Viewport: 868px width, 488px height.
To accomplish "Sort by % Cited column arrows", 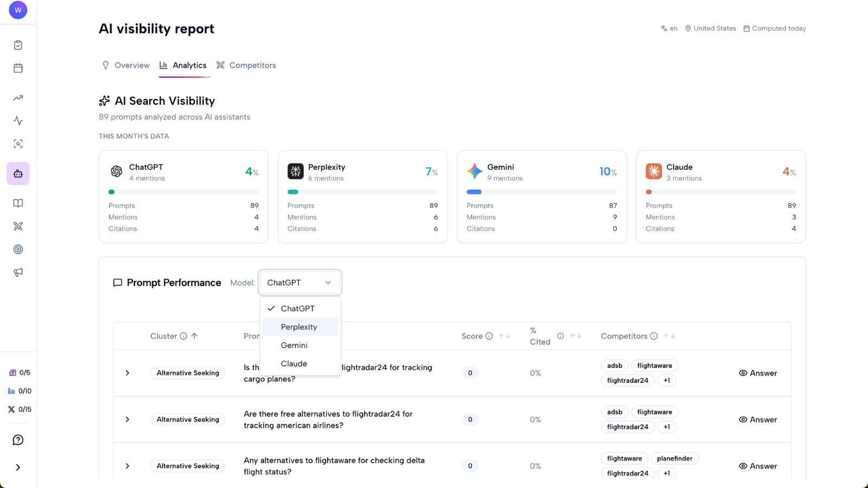I will pyautogui.click(x=576, y=336).
